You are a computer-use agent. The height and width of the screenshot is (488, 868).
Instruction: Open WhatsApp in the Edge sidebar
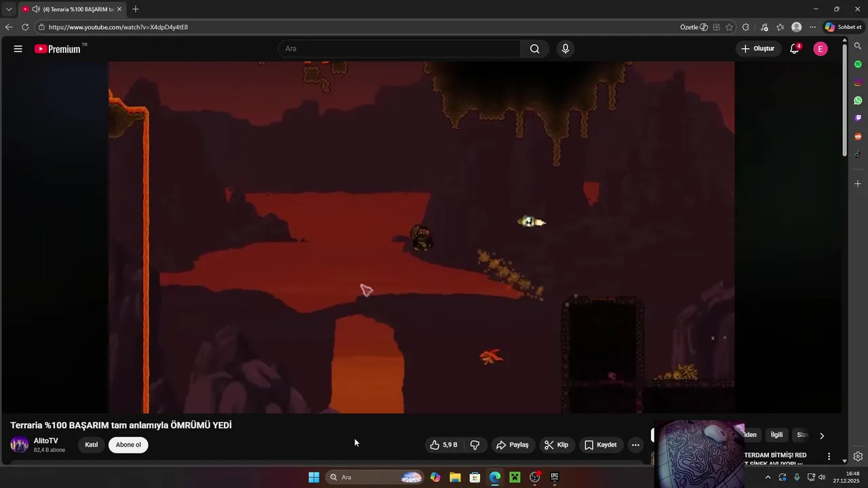pos(858,100)
